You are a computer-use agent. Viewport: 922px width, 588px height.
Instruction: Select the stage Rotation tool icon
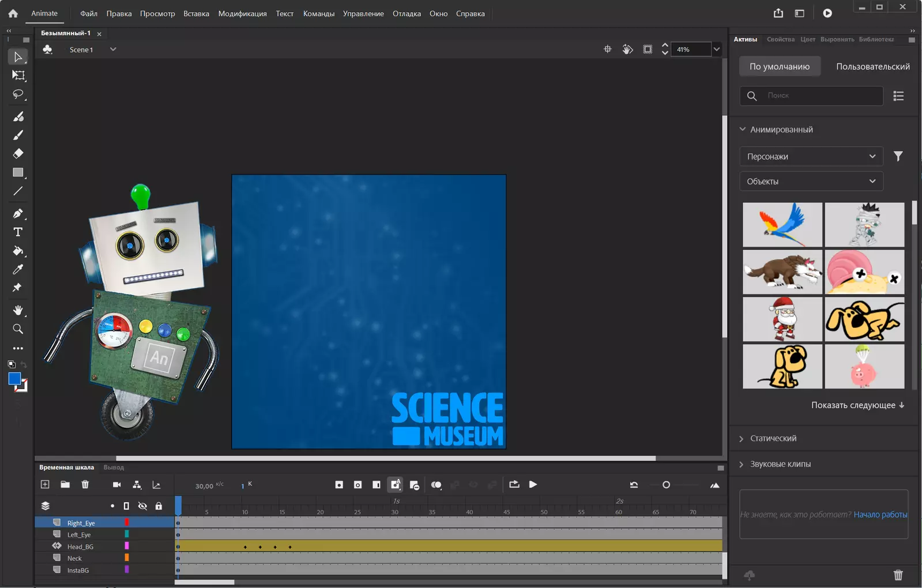pyautogui.click(x=627, y=50)
